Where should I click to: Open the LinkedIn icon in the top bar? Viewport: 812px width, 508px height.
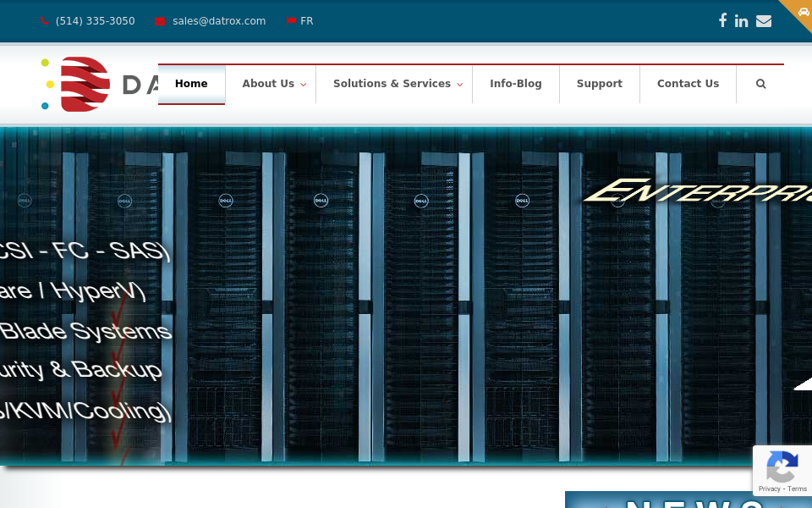(742, 20)
